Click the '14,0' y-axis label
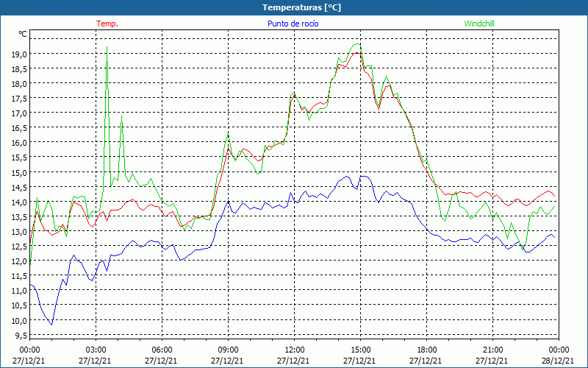 click(20, 202)
